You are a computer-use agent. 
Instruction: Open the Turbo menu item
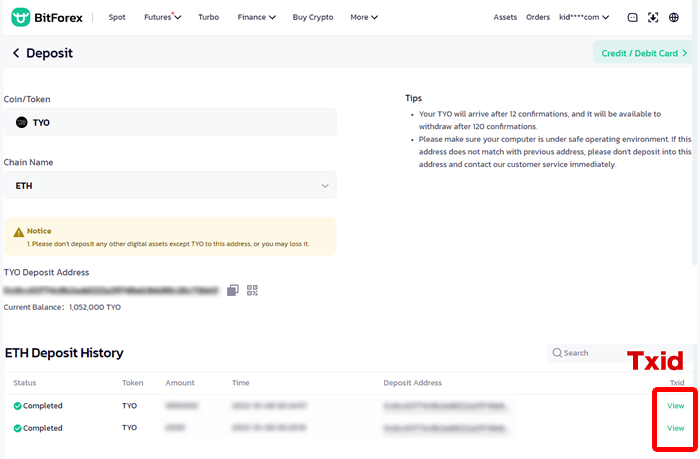click(x=208, y=17)
